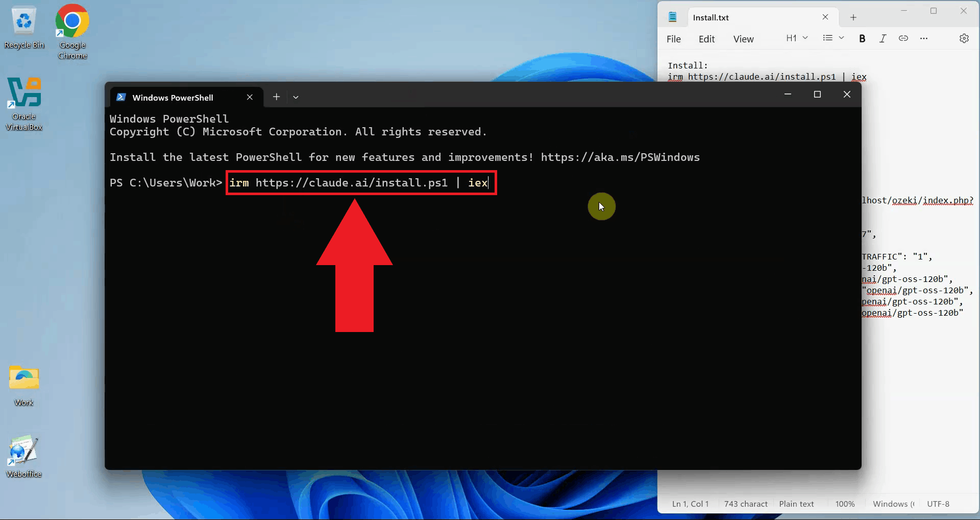Click the 100% zoom level in status bar
Image resolution: width=980 pixels, height=520 pixels.
[x=845, y=504]
